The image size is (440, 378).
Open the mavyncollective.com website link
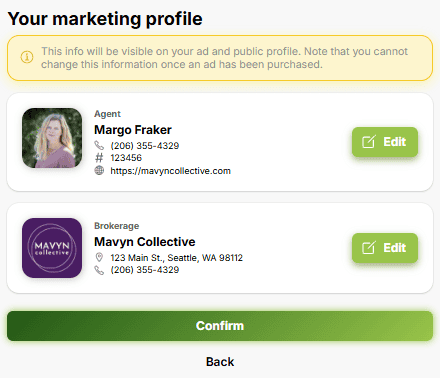(x=170, y=171)
